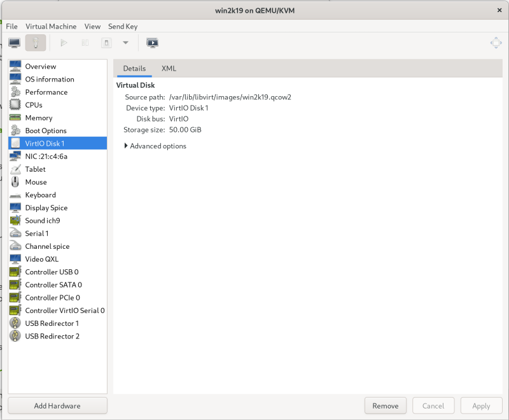Select Controller PCIe 0 card icon
The image size is (509, 420).
pyautogui.click(x=15, y=297)
